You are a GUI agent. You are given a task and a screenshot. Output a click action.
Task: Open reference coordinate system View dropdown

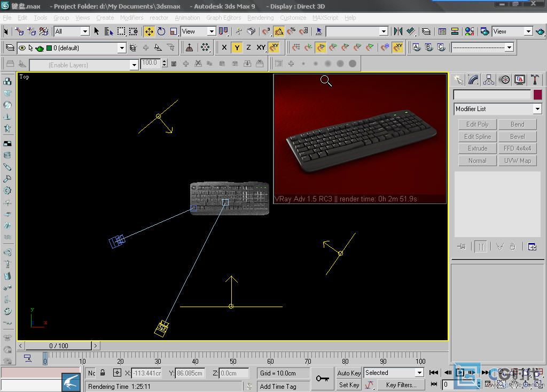pyautogui.click(x=198, y=32)
